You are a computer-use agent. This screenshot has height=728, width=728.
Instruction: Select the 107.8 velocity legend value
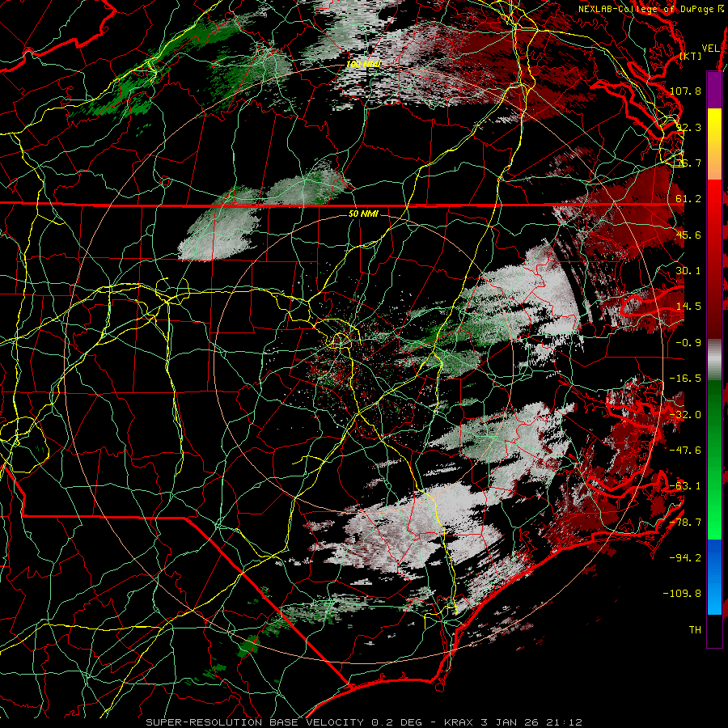[685, 91]
